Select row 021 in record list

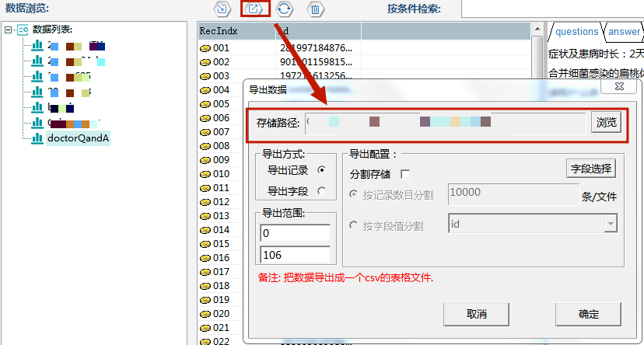tap(221, 327)
